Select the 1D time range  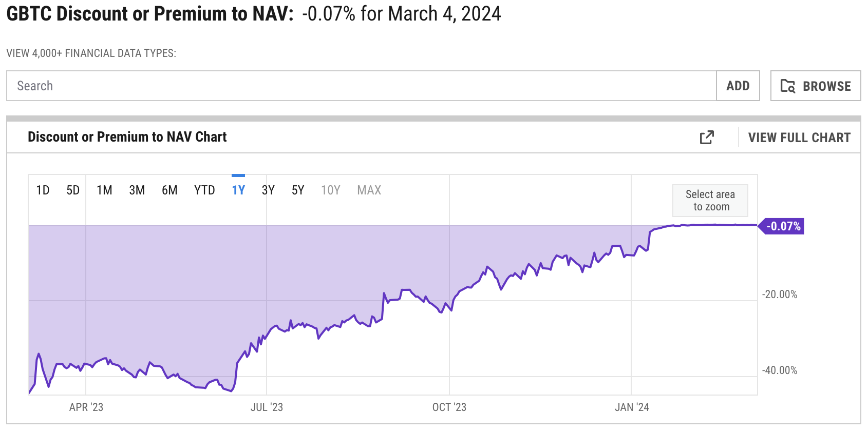[x=43, y=190]
